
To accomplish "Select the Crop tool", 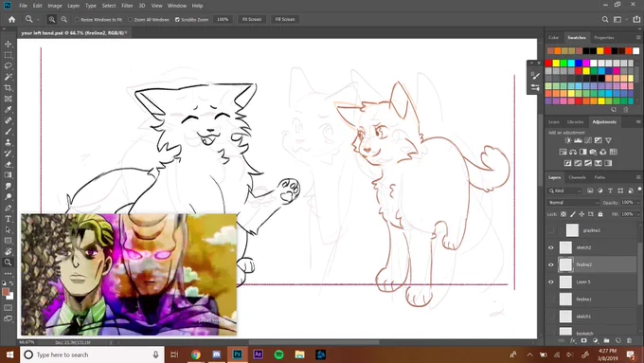I will click(x=8, y=87).
